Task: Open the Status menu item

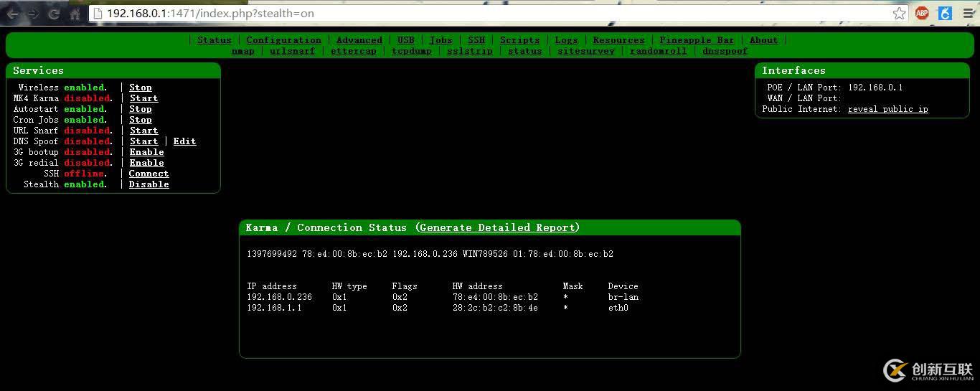Action: tap(215, 40)
